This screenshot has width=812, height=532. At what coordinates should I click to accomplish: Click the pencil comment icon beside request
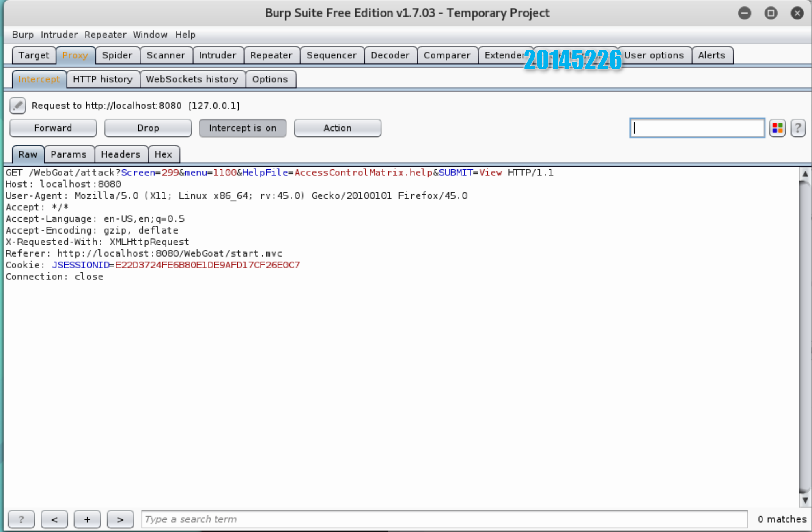tap(17, 106)
